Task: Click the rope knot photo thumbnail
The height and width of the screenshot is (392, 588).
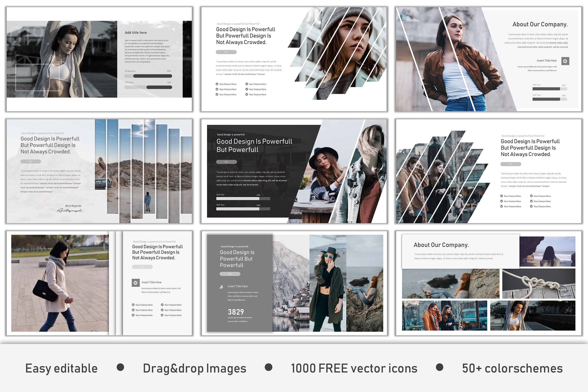Action: pos(538,284)
